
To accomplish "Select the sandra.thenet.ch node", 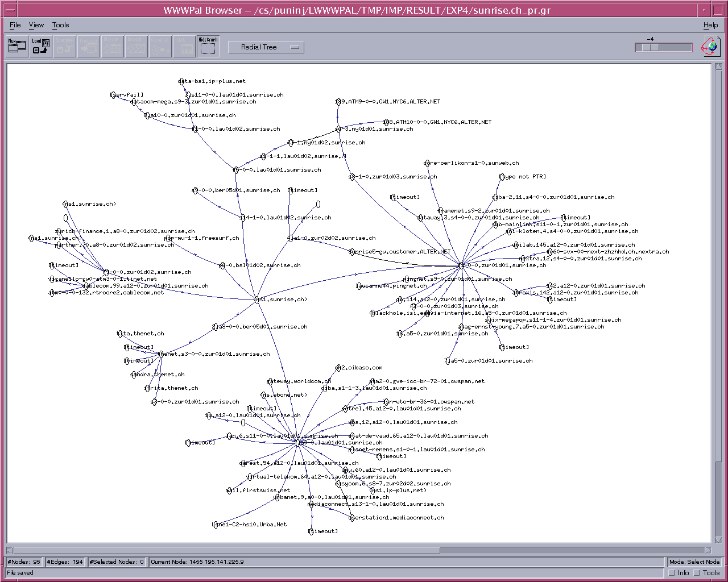I will coord(134,375).
